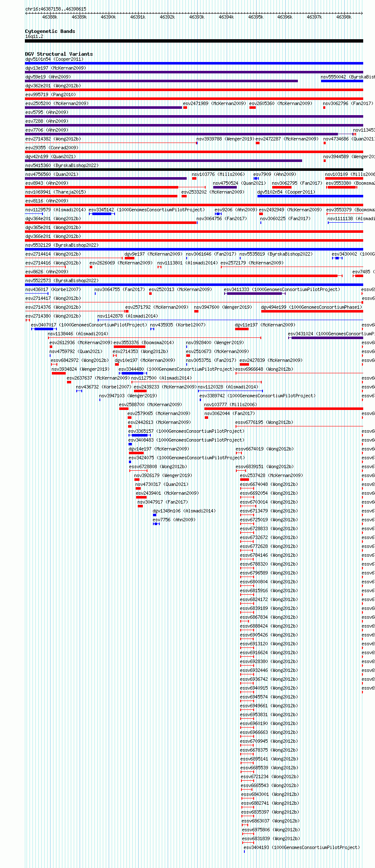Select the dgv13e197 (McKernan2009) label
This screenshot has height=868, width=375.
pos(56,68)
